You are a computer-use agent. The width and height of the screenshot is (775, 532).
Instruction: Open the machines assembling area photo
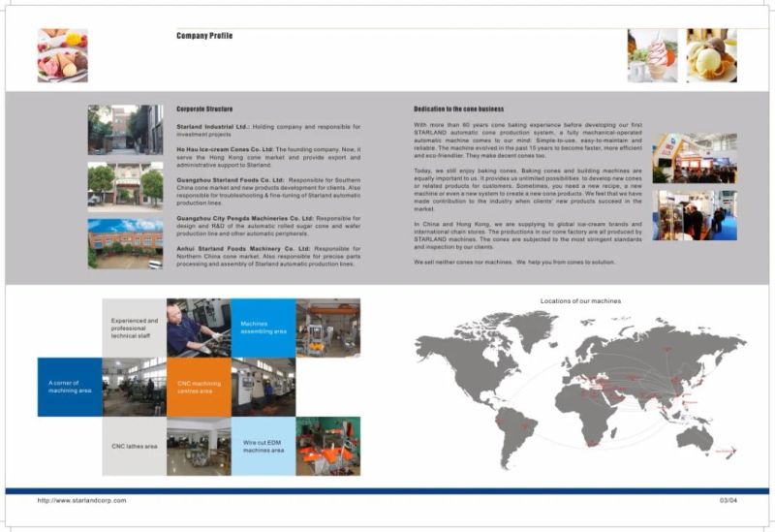click(328, 328)
